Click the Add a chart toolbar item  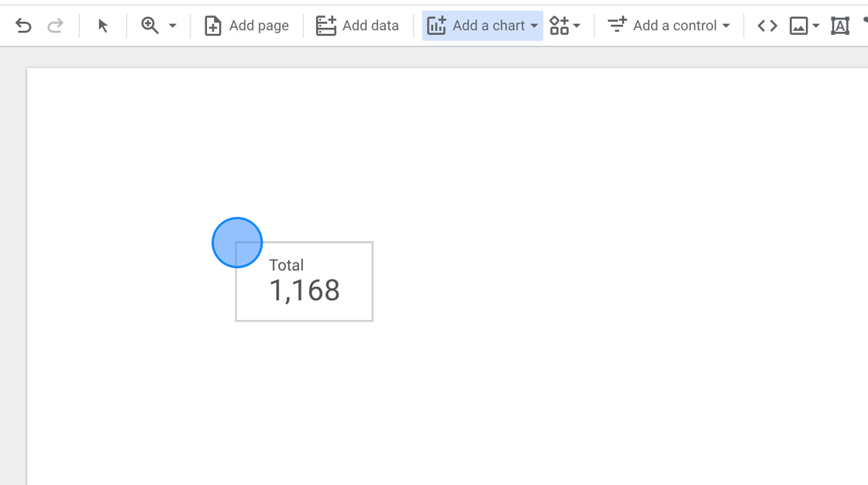click(482, 25)
